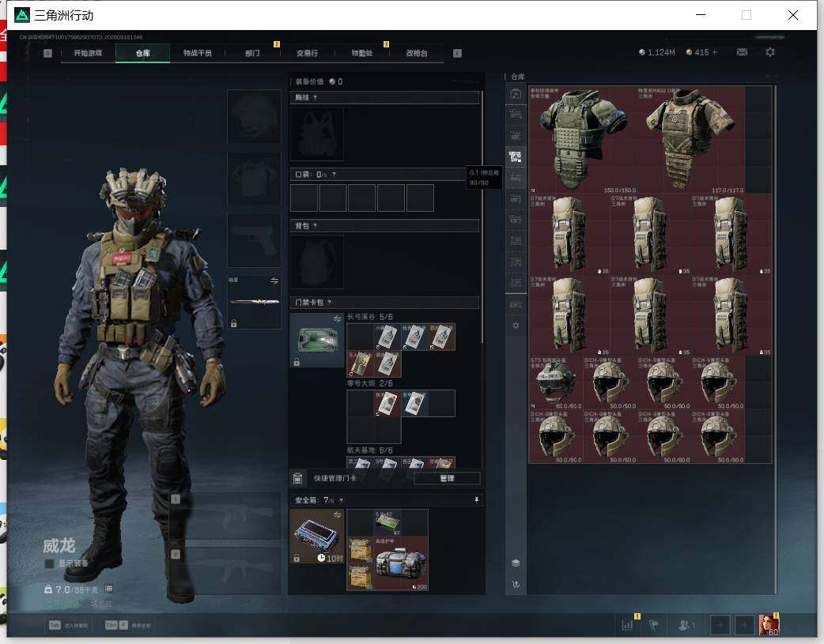Open the settings gear in top bar

(x=770, y=52)
